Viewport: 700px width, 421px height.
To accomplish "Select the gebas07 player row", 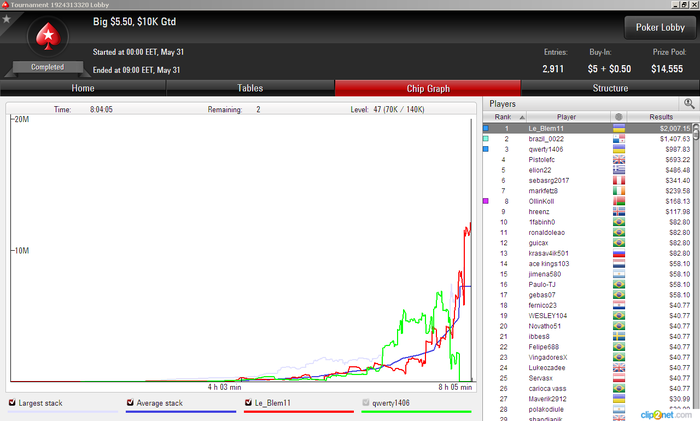I will [x=588, y=295].
